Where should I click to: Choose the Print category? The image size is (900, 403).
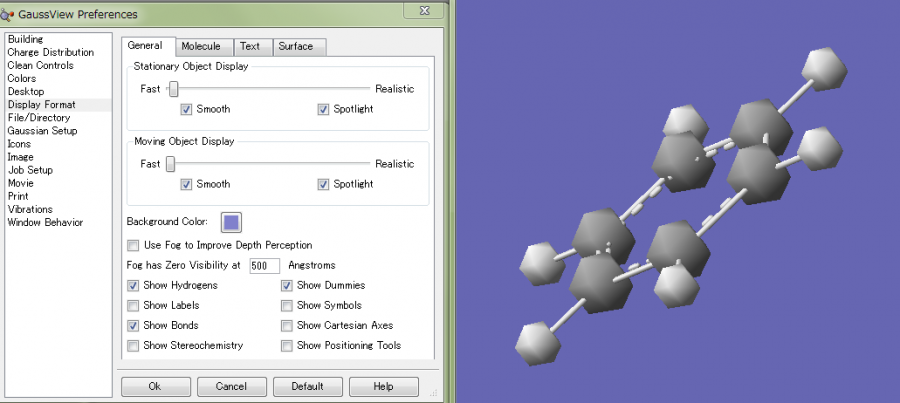pyautogui.click(x=18, y=196)
